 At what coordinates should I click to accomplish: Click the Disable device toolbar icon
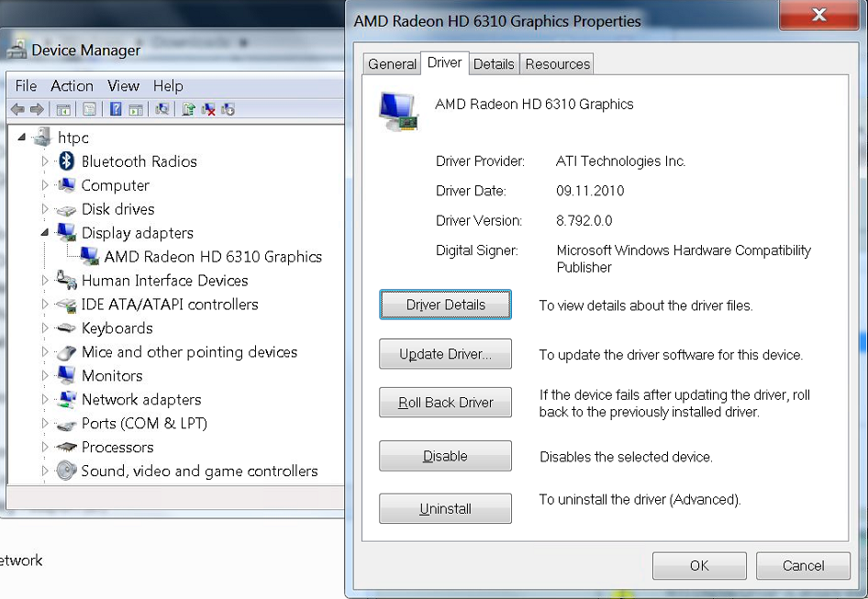[228, 109]
